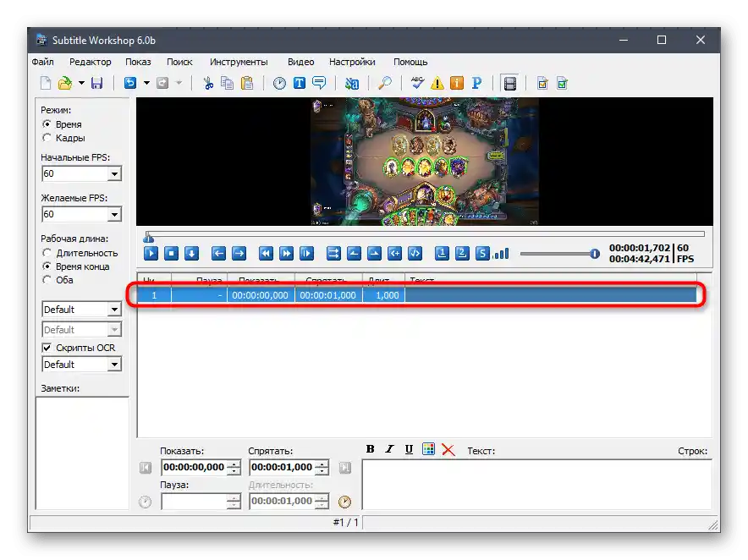Click the yellow warning triangle icon
Image resolution: width=748 pixels, height=560 pixels.
tap(437, 83)
